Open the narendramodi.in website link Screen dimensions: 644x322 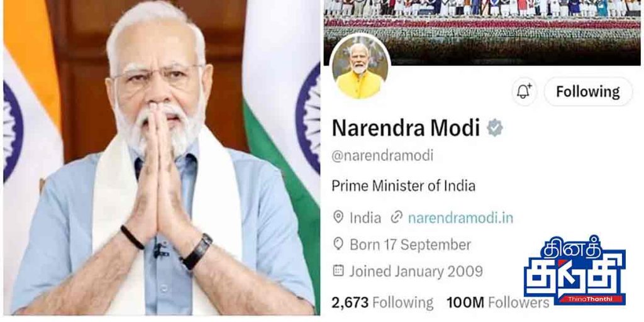tap(460, 218)
